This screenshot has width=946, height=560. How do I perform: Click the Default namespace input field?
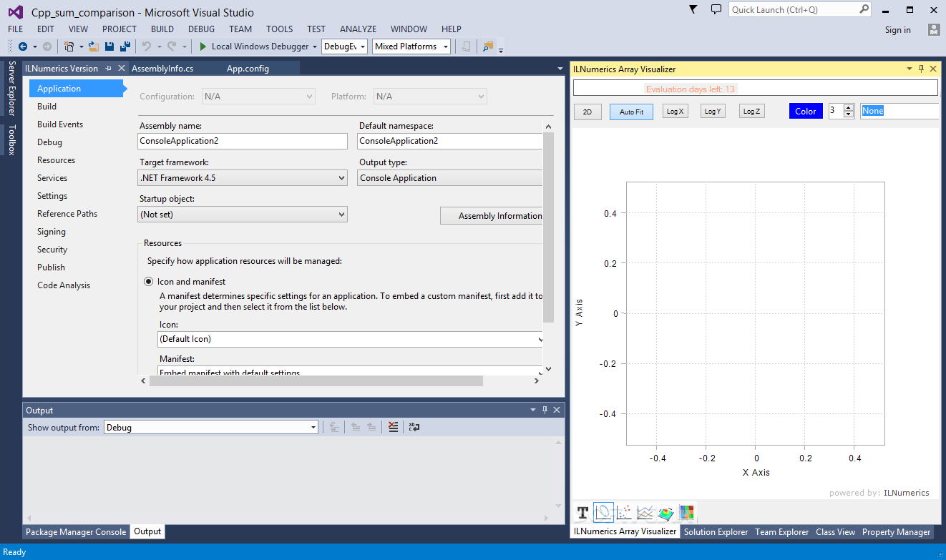tap(450, 141)
